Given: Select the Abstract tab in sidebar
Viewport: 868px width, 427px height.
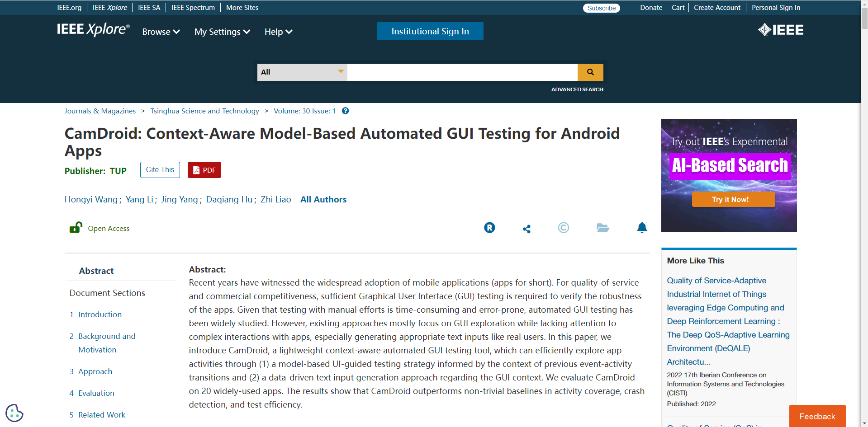Looking at the screenshot, I should coord(96,271).
